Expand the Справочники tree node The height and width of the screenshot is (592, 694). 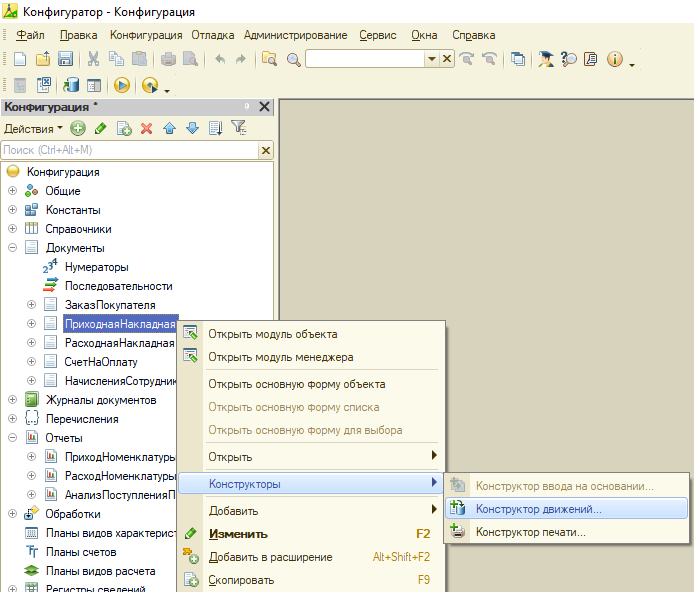[x=12, y=229]
